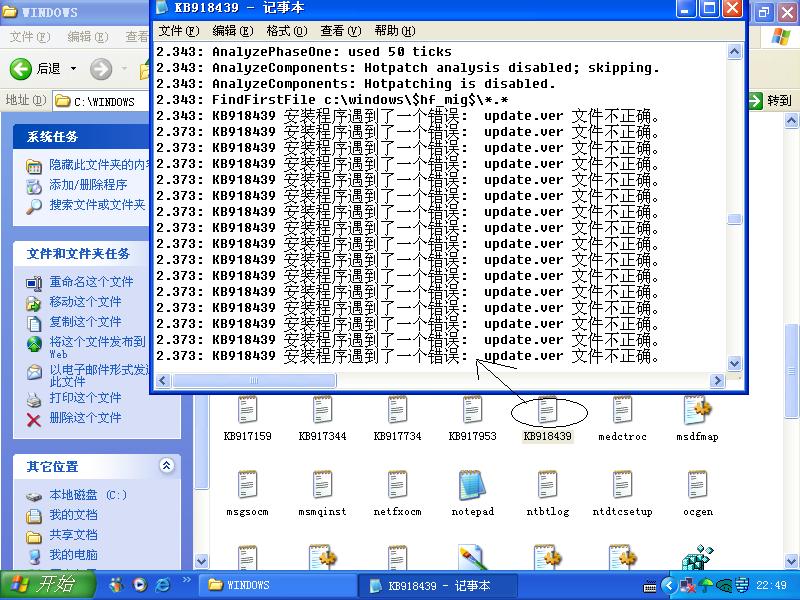Click the media player quick launch icon
The width and height of the screenshot is (800, 600).
coord(139,584)
